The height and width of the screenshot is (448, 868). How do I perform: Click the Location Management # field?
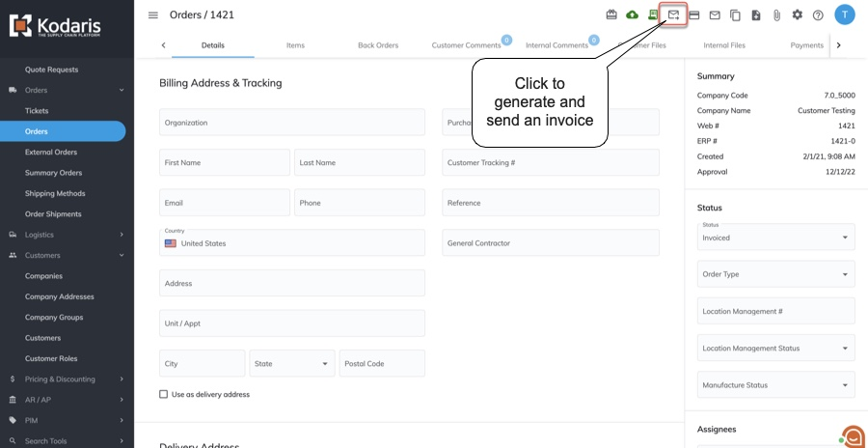click(775, 311)
